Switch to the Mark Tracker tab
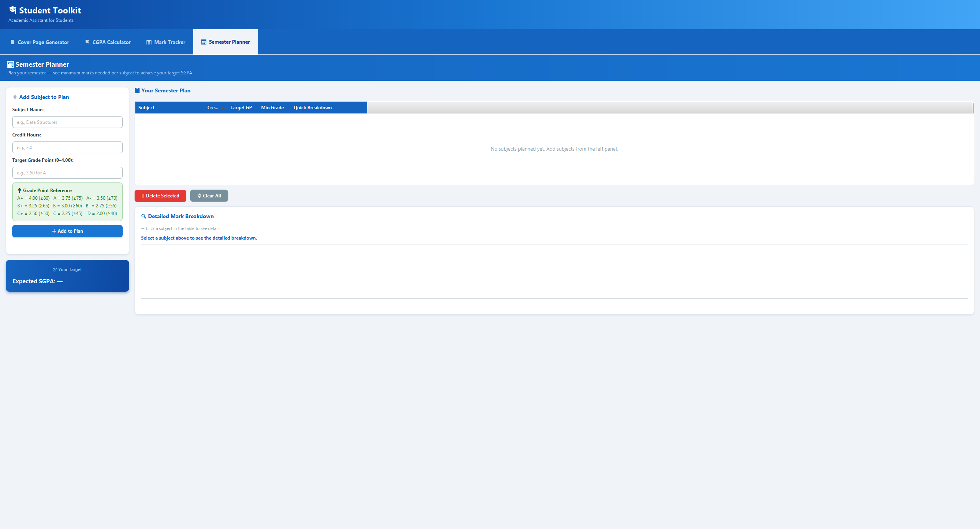Image resolution: width=980 pixels, height=529 pixels. pos(166,42)
